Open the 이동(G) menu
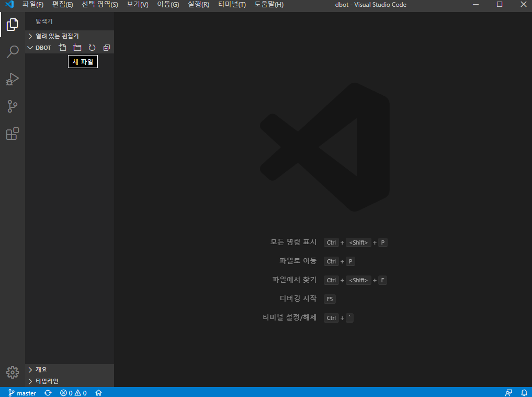Image resolution: width=532 pixels, height=397 pixels. point(168,4)
